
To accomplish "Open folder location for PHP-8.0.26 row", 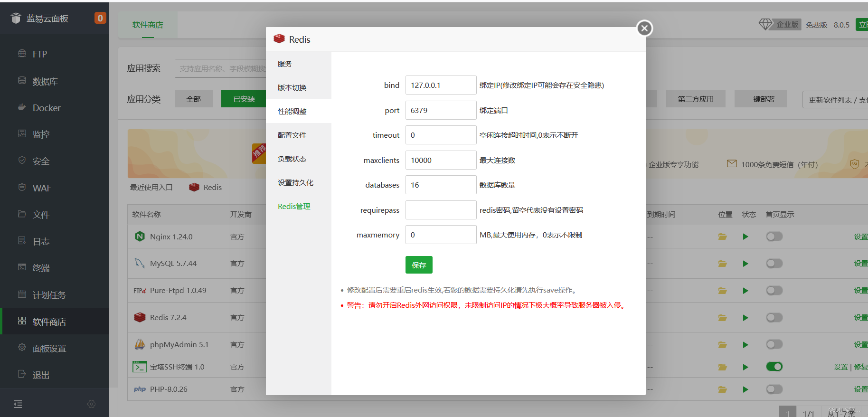I will (723, 389).
